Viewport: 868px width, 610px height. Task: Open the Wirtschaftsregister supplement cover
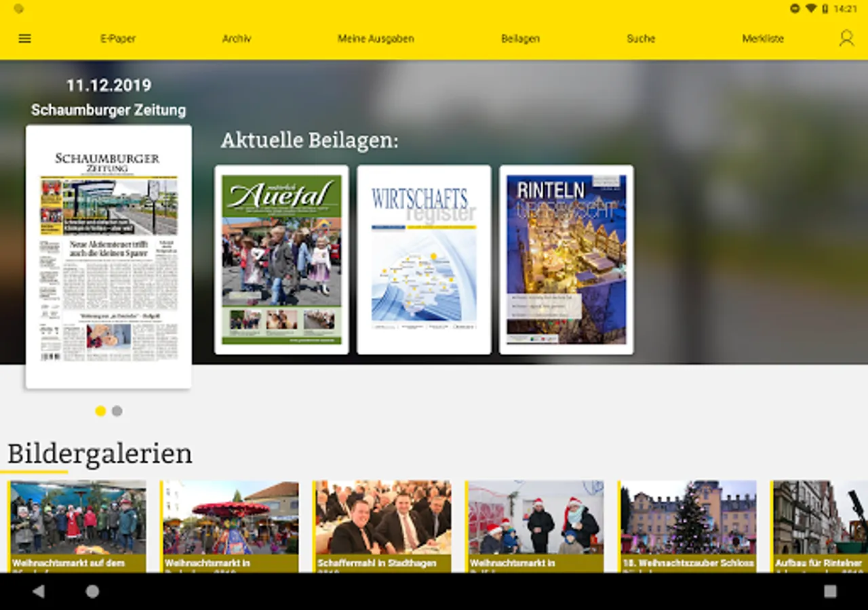424,260
